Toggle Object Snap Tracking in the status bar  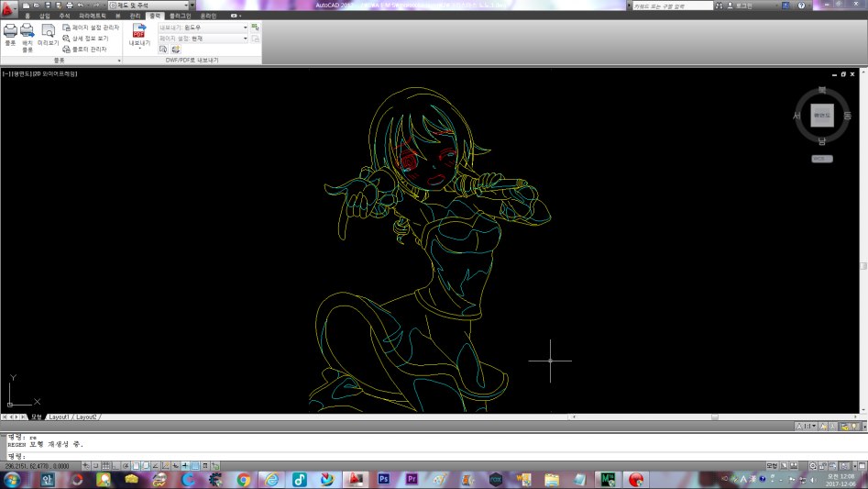[x=156, y=466]
